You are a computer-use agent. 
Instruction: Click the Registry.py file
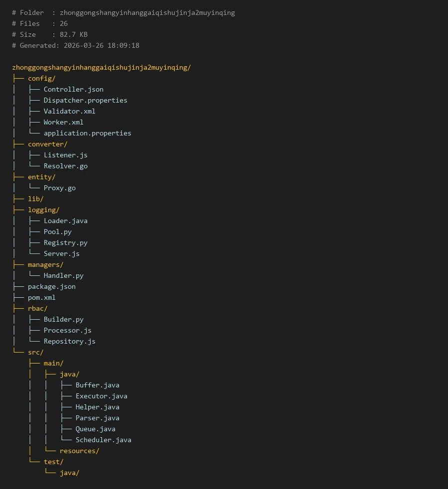[x=65, y=243]
